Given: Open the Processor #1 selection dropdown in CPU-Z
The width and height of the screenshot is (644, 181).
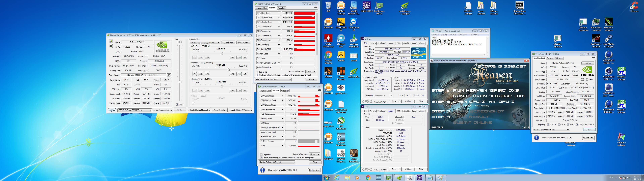Looking at the screenshot, I should [384, 96].
